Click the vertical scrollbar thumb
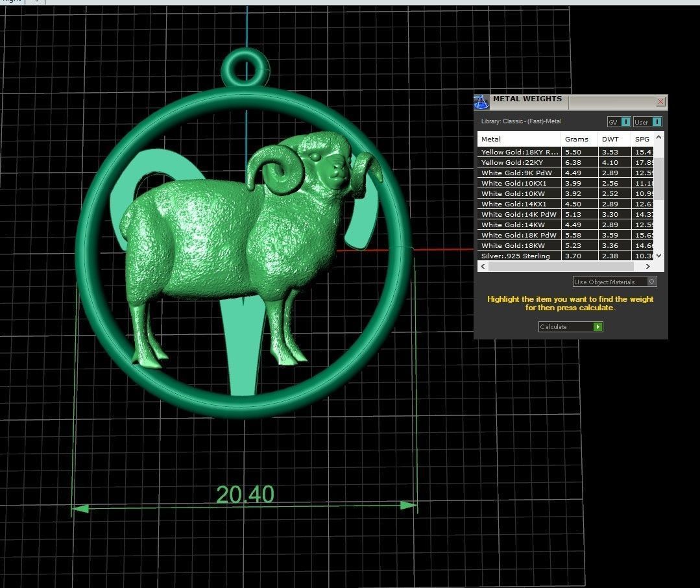Screen dimensions: 700x588 coord(659,178)
